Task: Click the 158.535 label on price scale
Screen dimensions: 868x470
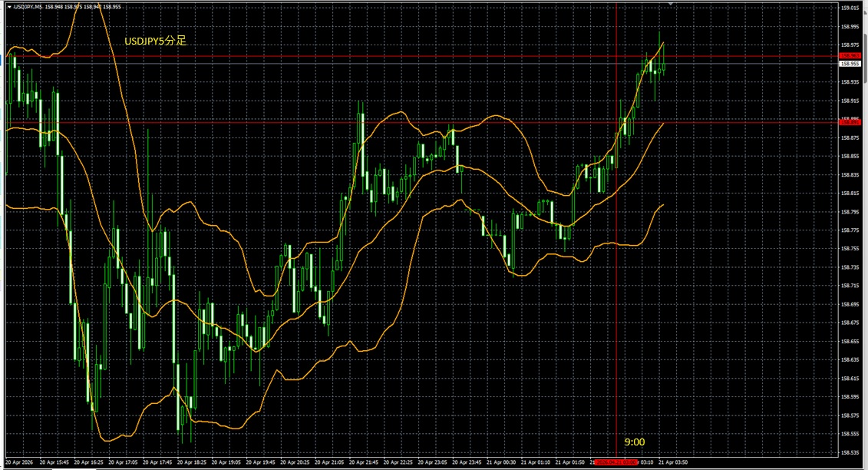Action: click(x=850, y=452)
